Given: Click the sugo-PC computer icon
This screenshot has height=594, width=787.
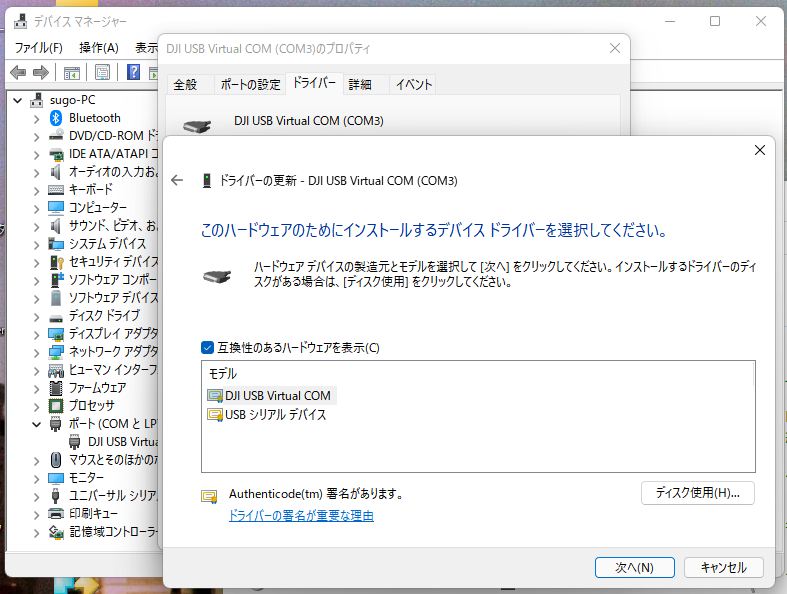Looking at the screenshot, I should pos(37,100).
